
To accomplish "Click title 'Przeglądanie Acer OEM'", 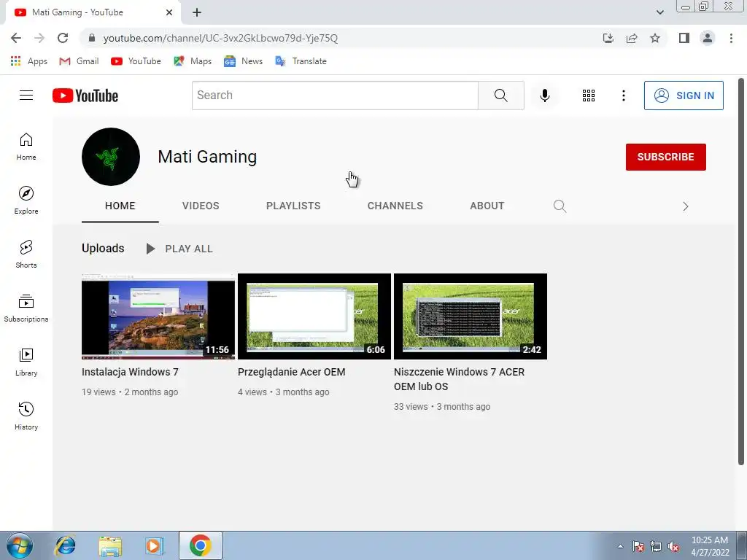I will click(x=292, y=372).
